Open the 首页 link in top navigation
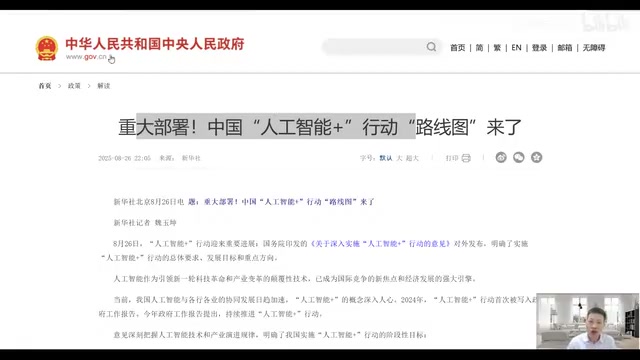The height and width of the screenshot is (360, 640). click(458, 48)
